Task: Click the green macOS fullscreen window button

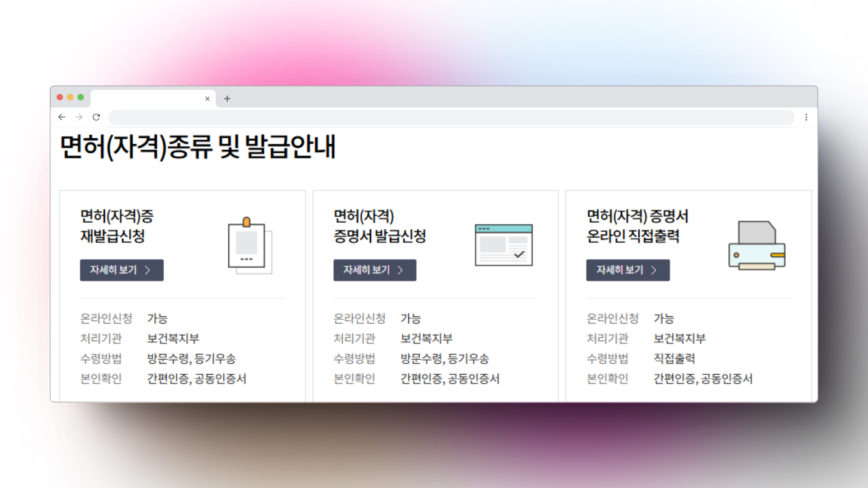Action: pos(80,97)
